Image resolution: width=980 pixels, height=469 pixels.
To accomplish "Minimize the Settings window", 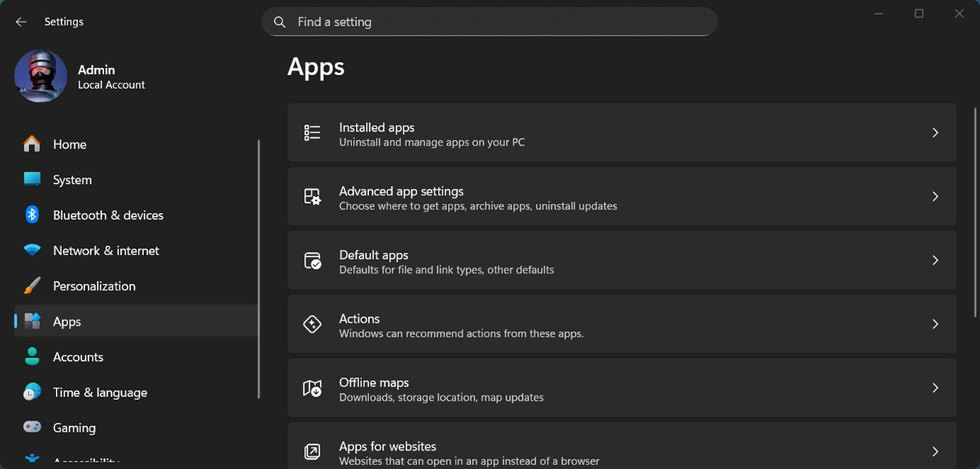I will tap(879, 13).
